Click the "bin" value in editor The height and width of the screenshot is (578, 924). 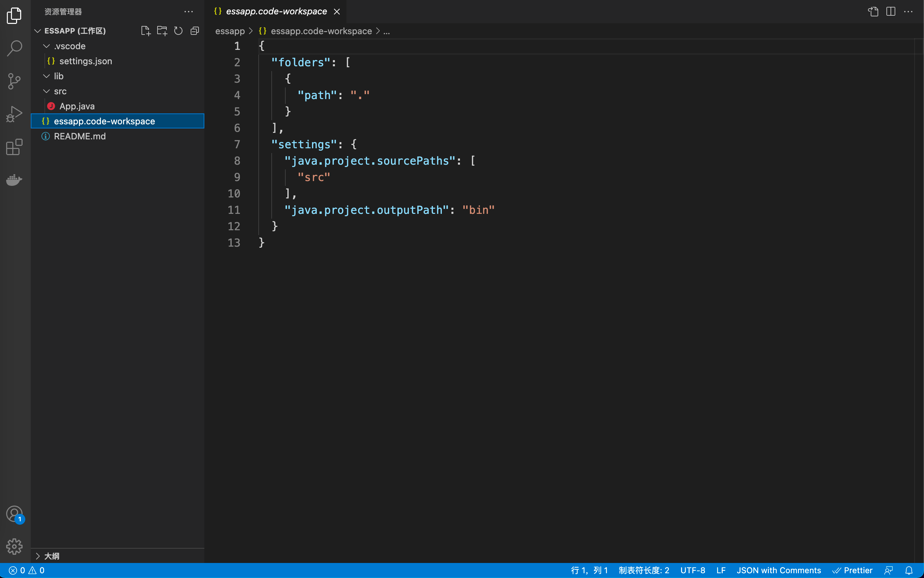(478, 210)
